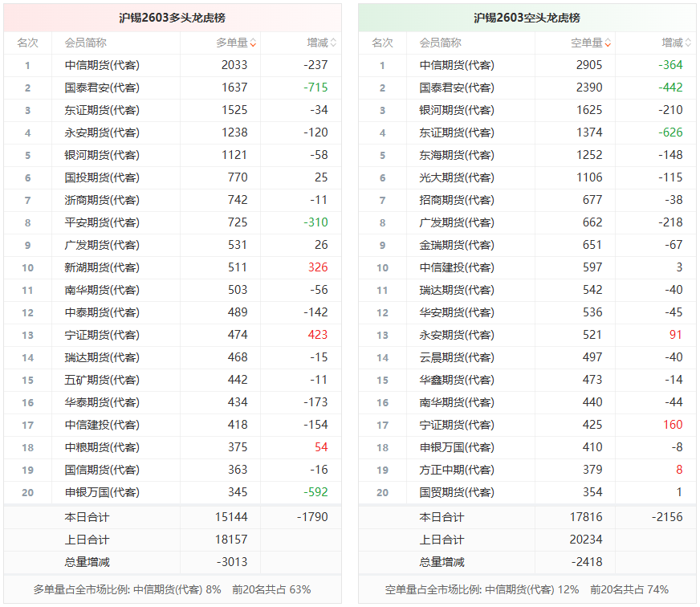Select 中泰期货(代客) row
The image size is (700, 607).
tap(173, 312)
